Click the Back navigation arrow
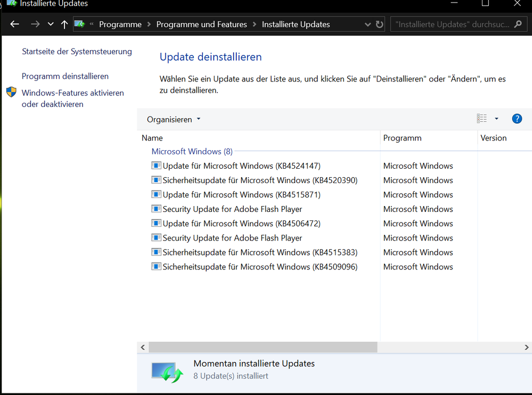 point(14,24)
